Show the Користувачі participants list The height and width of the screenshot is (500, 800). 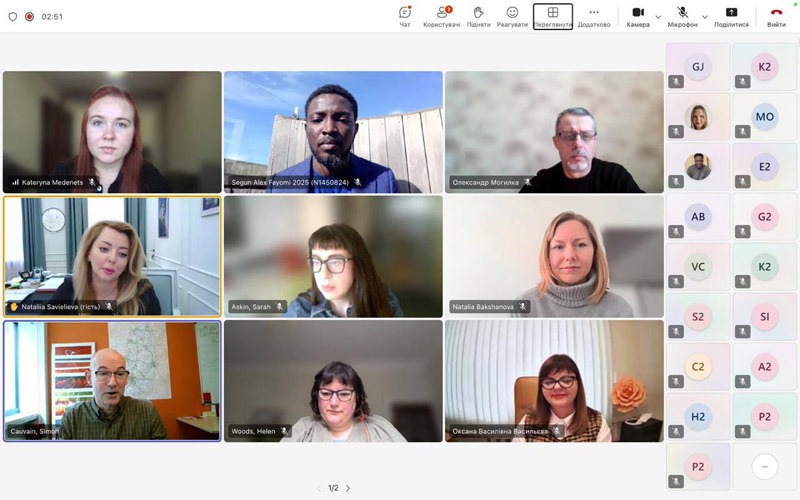[x=442, y=16]
